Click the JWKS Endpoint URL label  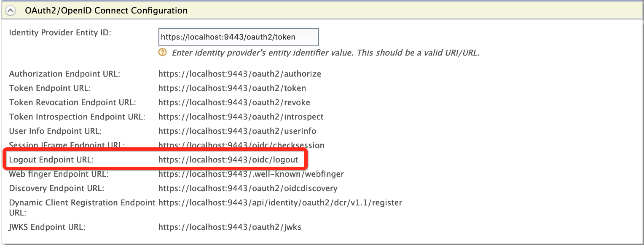pyautogui.click(x=47, y=227)
